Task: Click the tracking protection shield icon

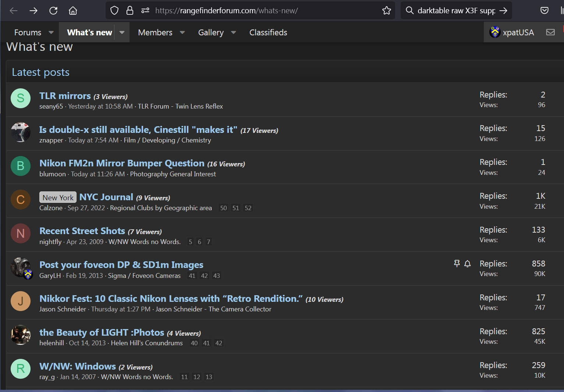Action: (x=114, y=11)
